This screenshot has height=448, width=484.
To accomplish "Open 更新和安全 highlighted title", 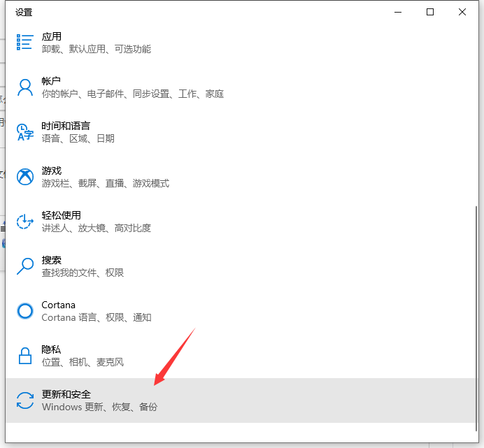I will point(66,394).
